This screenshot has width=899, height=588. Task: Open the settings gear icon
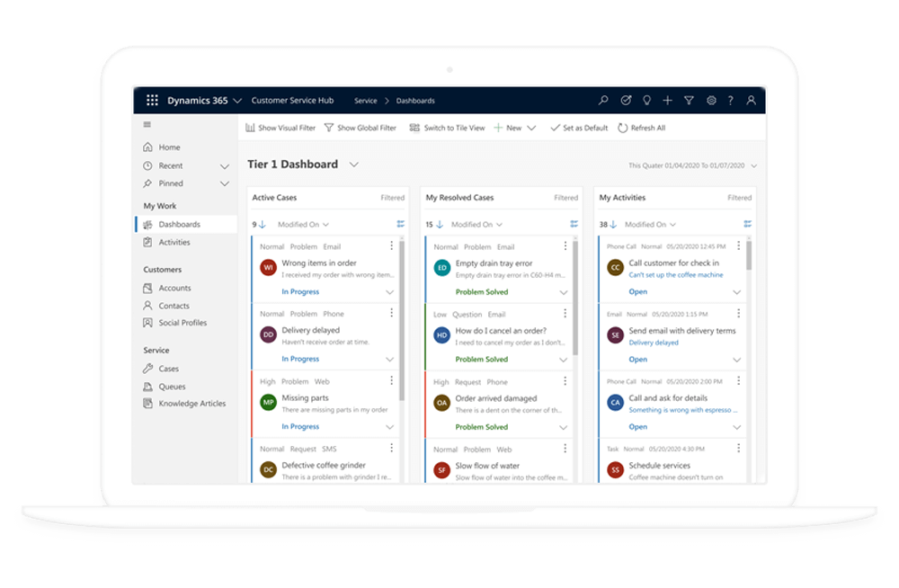coord(711,101)
